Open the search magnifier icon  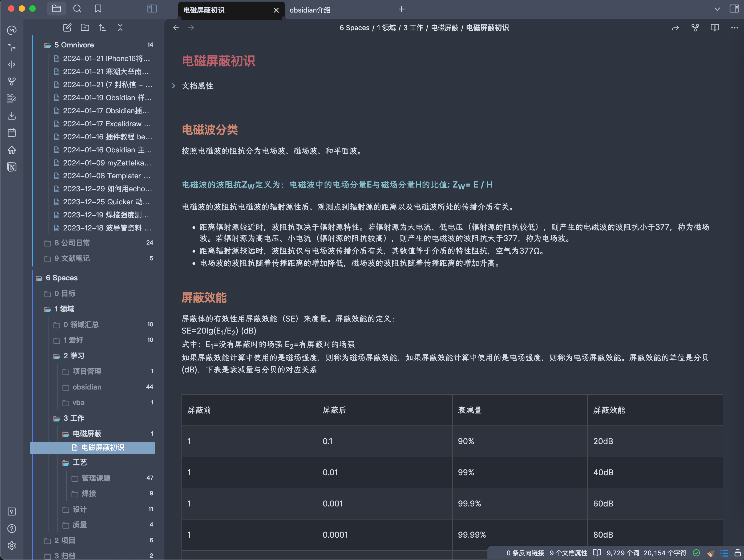(77, 9)
